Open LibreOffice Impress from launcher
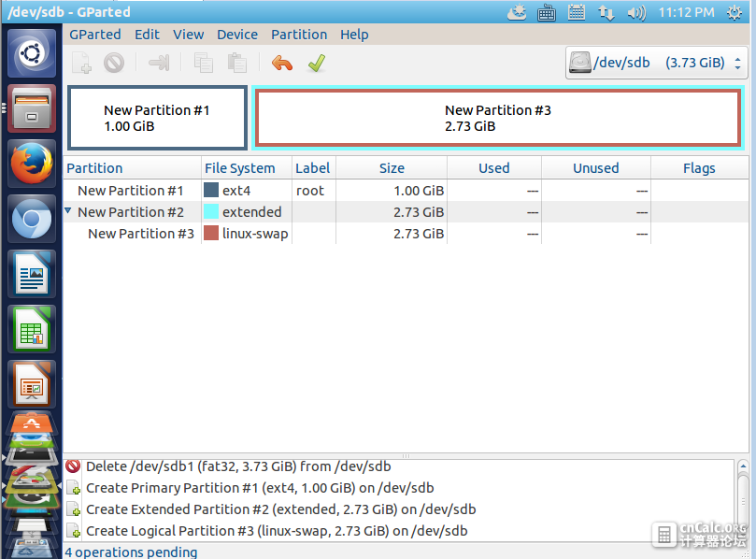The width and height of the screenshot is (756, 559). point(32,384)
